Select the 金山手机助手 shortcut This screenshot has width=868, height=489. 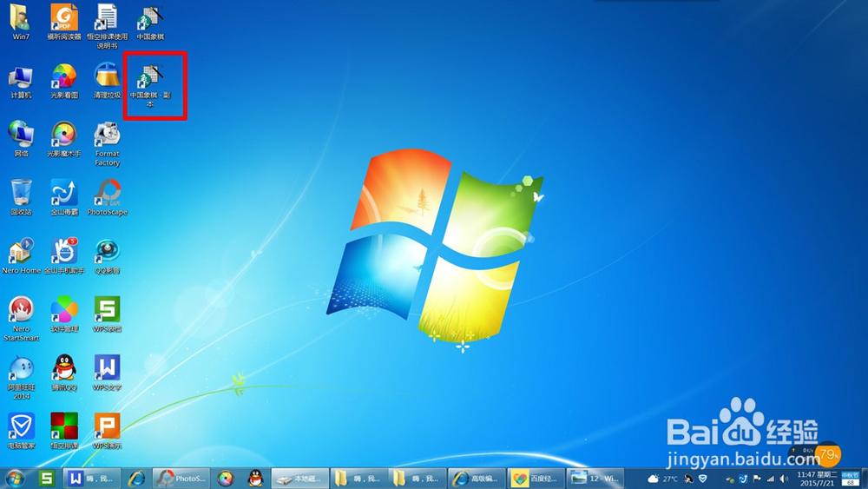pyautogui.click(x=64, y=256)
